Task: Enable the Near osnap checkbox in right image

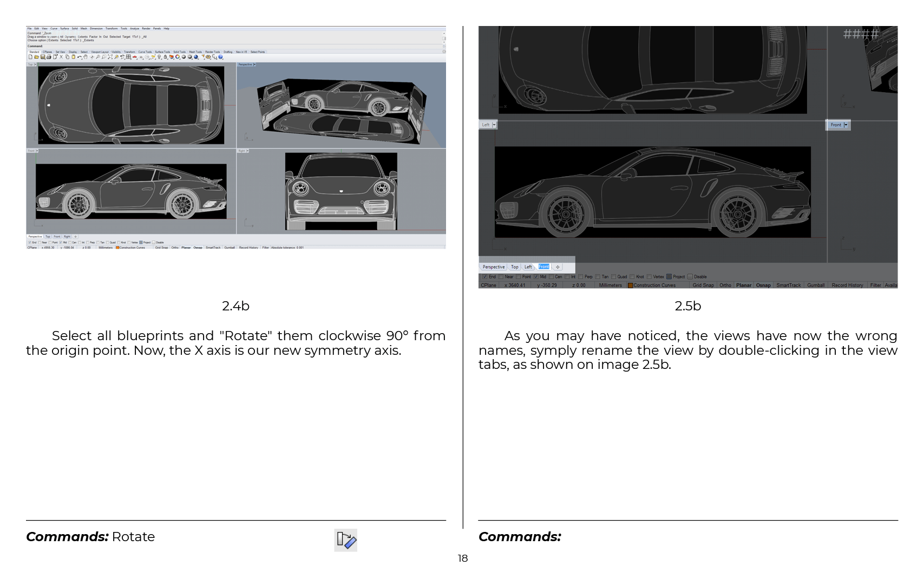Action: [501, 277]
